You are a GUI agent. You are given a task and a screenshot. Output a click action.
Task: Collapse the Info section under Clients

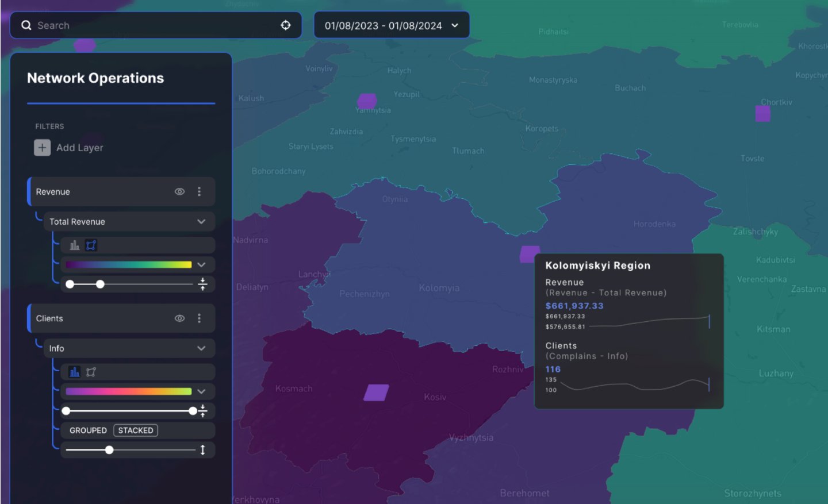tap(201, 348)
